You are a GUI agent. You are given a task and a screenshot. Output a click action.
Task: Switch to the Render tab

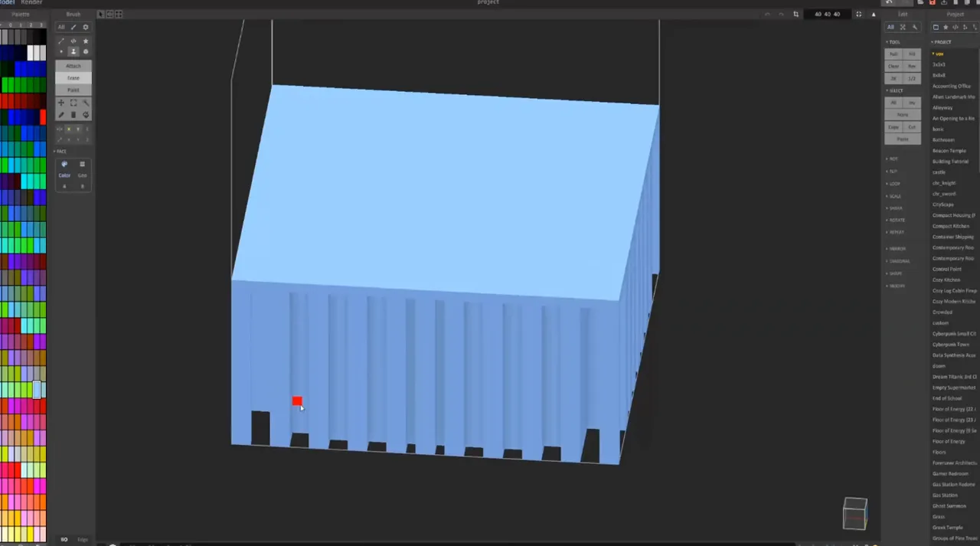point(31,2)
